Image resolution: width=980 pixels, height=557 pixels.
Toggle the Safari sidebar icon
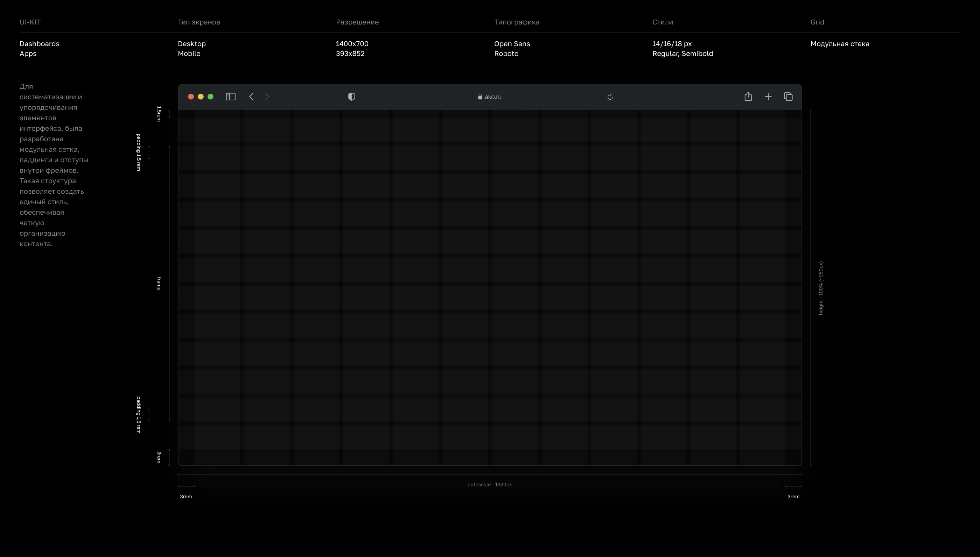230,97
